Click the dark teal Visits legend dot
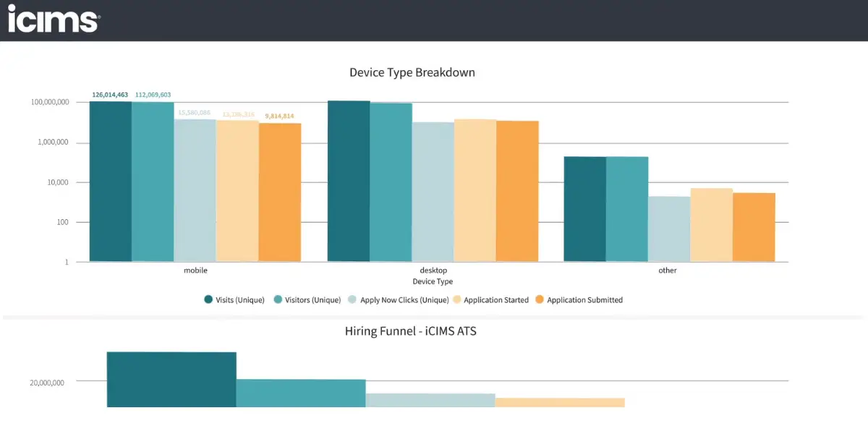868x434 pixels. tap(208, 300)
